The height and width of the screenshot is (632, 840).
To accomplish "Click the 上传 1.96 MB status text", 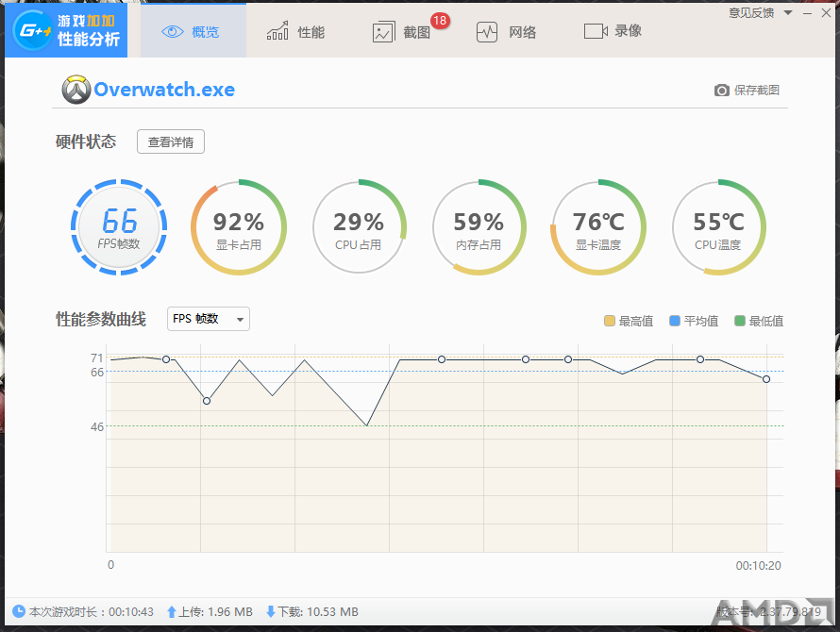I will pyautogui.click(x=215, y=611).
